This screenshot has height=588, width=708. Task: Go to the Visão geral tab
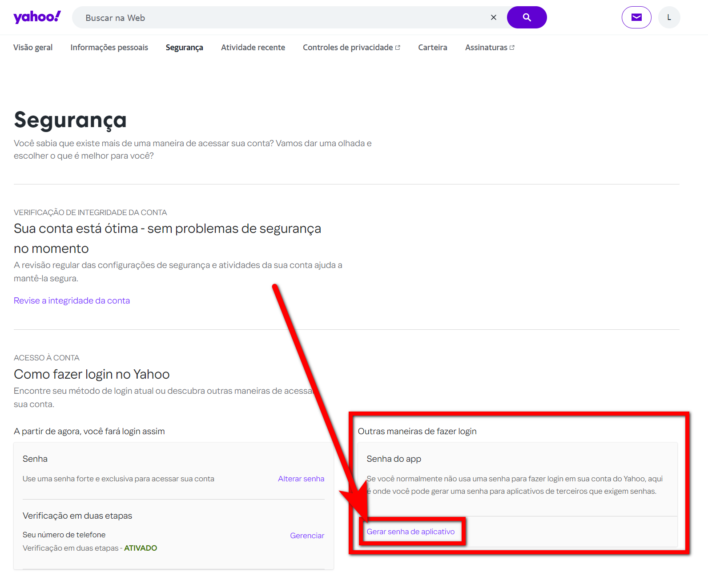coord(33,48)
